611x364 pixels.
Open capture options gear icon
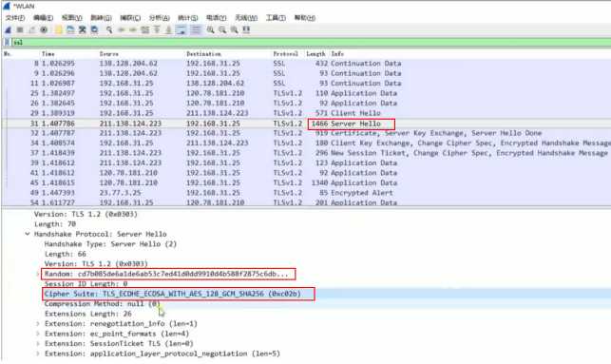coord(44,30)
